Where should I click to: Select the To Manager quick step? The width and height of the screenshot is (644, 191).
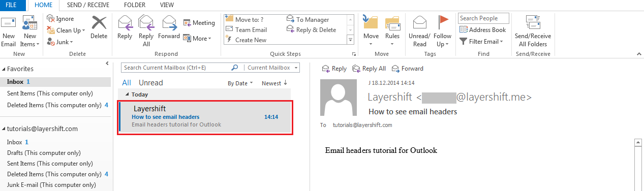308,20
